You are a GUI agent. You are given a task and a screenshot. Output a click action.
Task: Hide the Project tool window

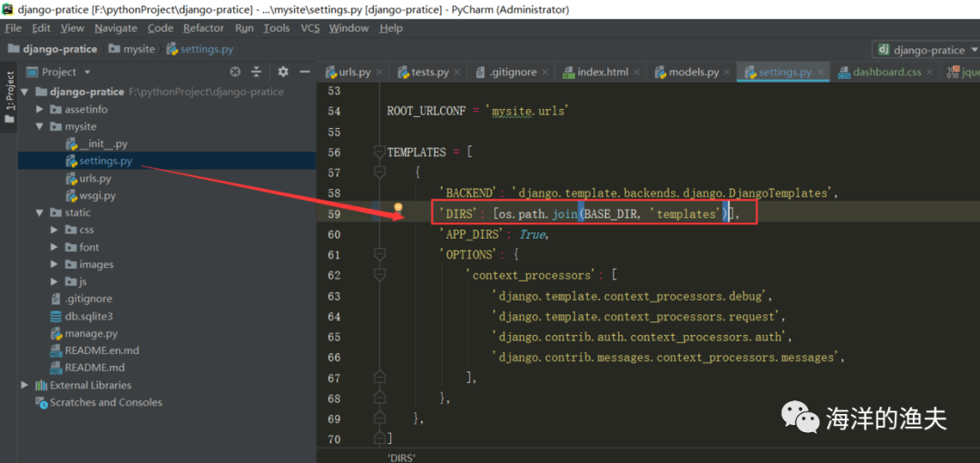click(x=305, y=72)
